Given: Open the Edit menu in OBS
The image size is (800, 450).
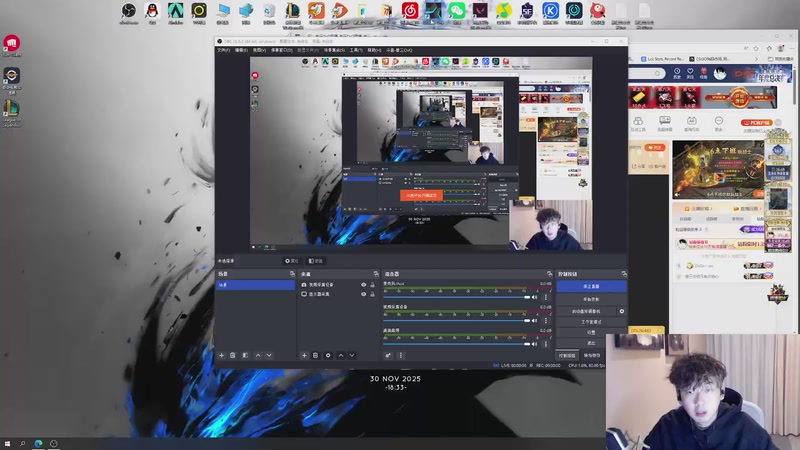Looking at the screenshot, I should 241,50.
